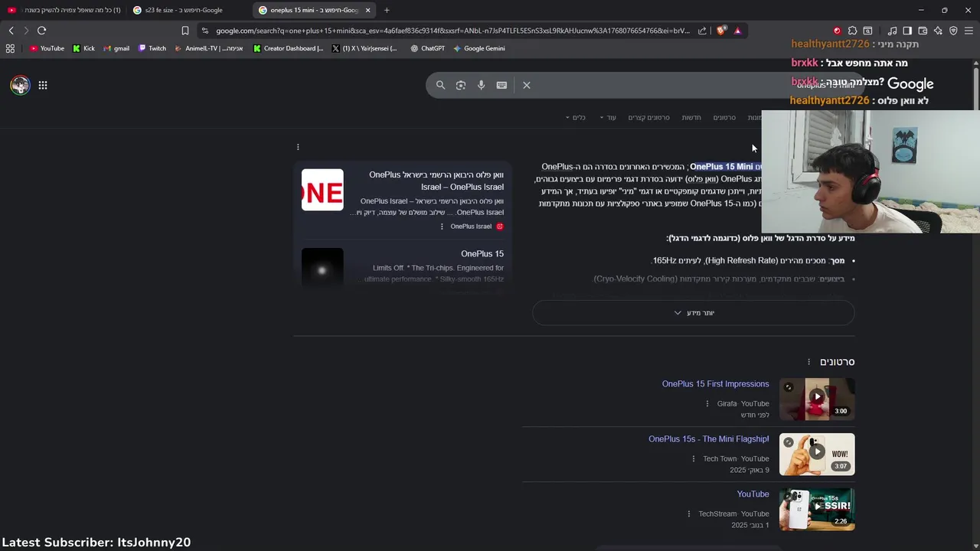980x551 pixels.
Task: Play the 3:07 Tech Town video thumbnail
Action: 817,455
